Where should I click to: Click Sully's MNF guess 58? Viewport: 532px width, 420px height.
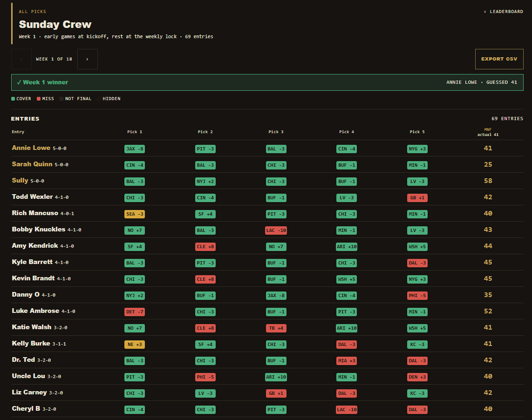tap(488, 181)
